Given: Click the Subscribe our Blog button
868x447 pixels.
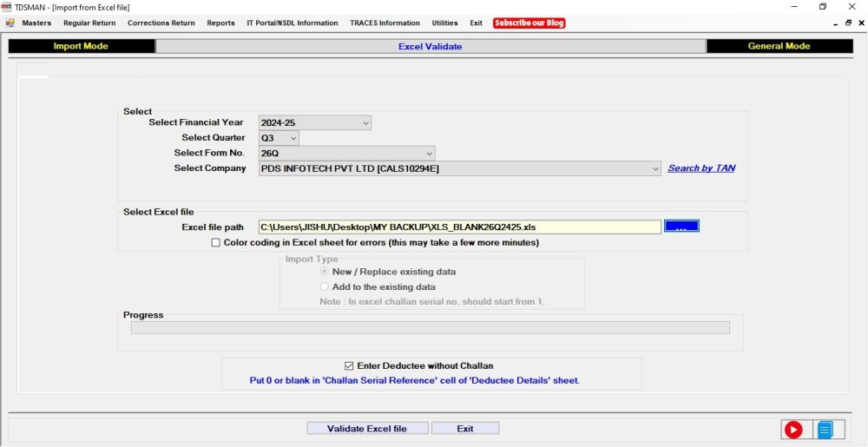Looking at the screenshot, I should coord(529,23).
